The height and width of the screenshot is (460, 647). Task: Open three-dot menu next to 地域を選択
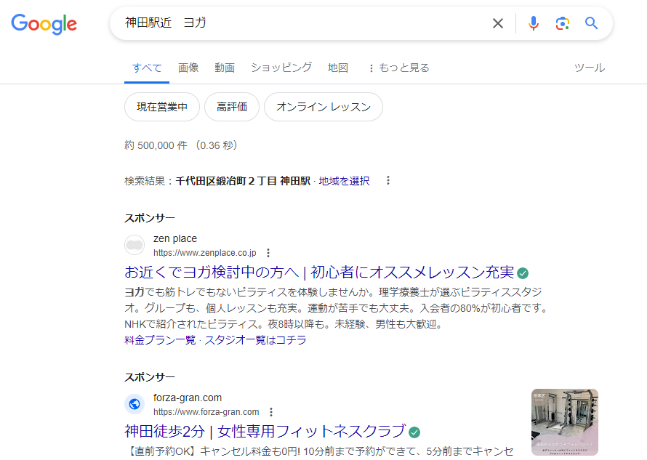tap(388, 181)
